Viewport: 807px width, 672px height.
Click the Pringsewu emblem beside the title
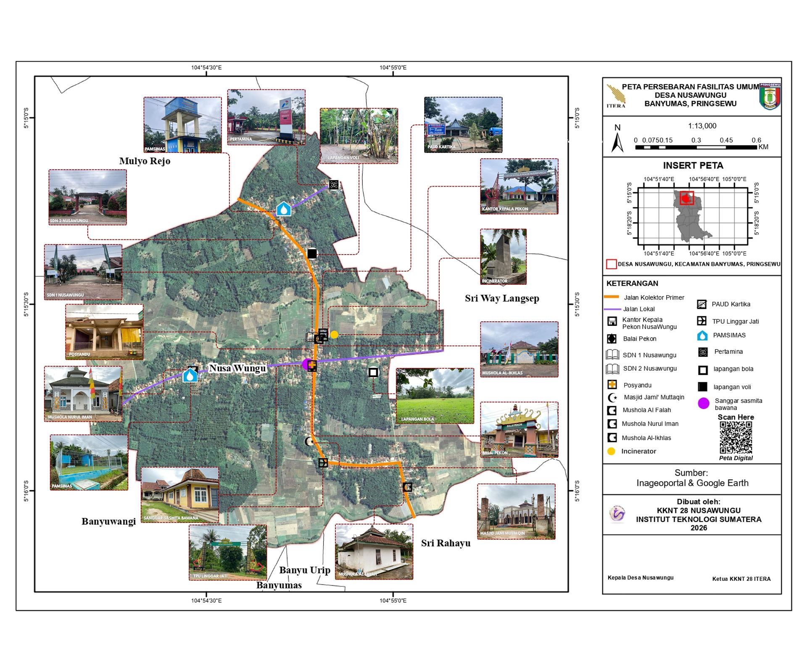click(770, 97)
